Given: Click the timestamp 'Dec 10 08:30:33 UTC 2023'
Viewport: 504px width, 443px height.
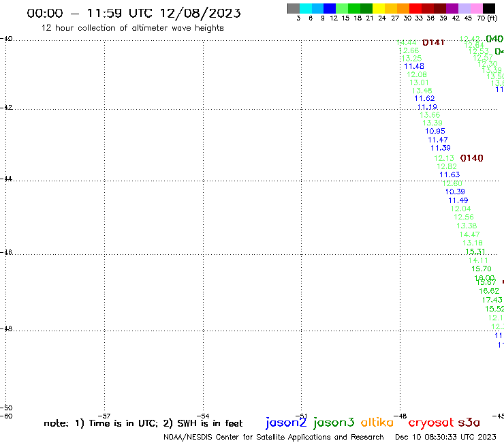Looking at the screenshot, I should 445,437.
